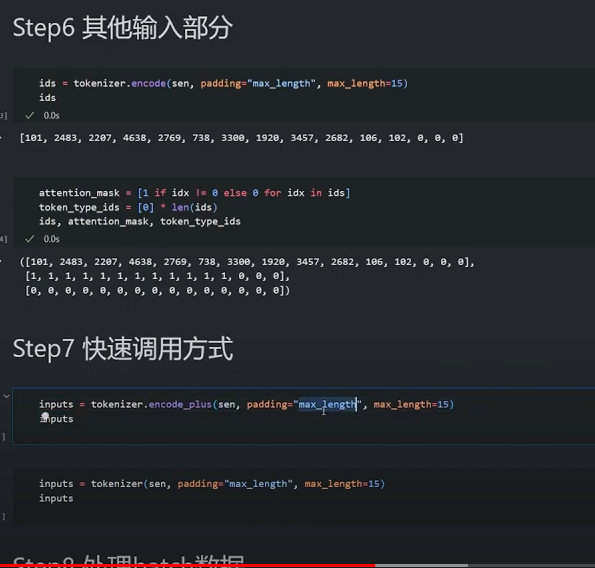Click the green success checkmark under the tokenizer.encode cell
The image size is (595, 568).
coord(30,115)
